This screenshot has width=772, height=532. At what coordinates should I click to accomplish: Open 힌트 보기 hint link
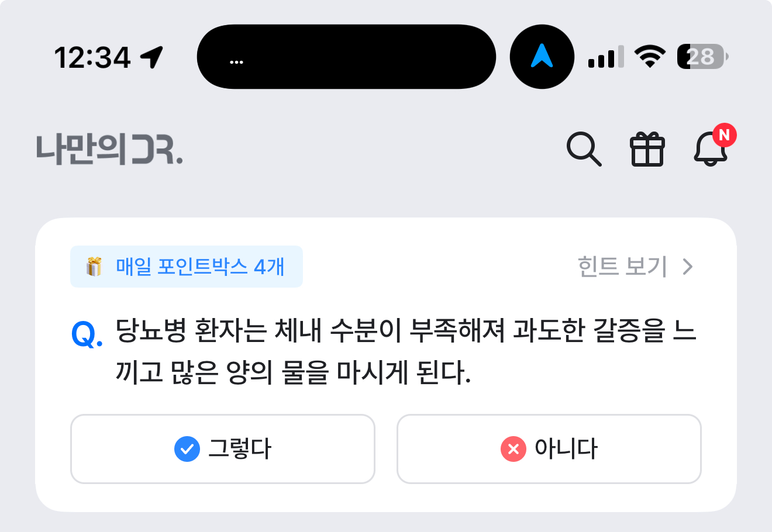tap(622, 267)
